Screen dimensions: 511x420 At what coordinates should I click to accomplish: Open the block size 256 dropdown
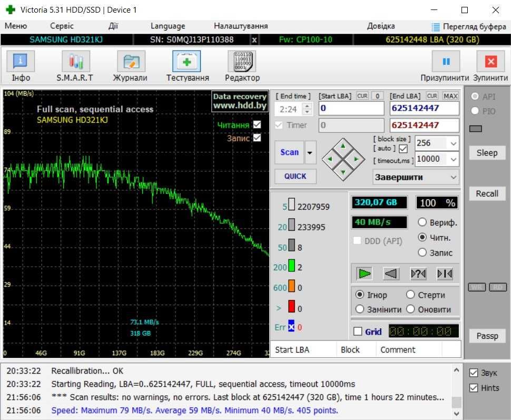coord(454,143)
